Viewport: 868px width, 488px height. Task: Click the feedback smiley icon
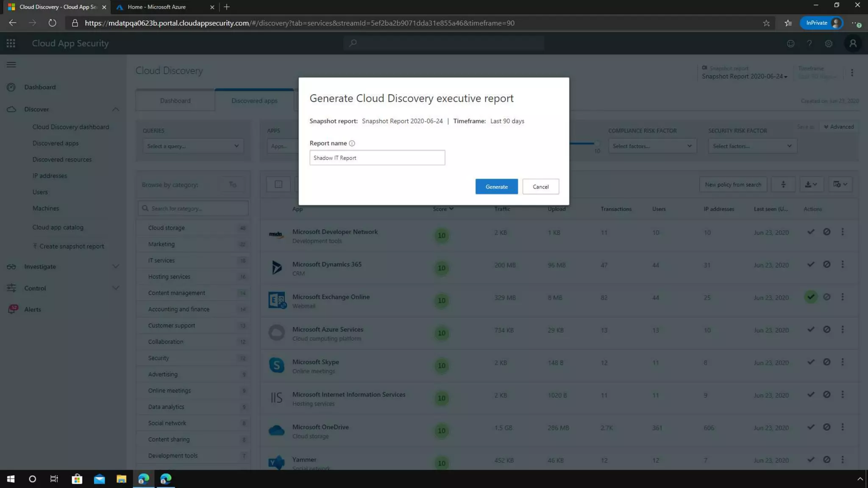click(x=790, y=44)
